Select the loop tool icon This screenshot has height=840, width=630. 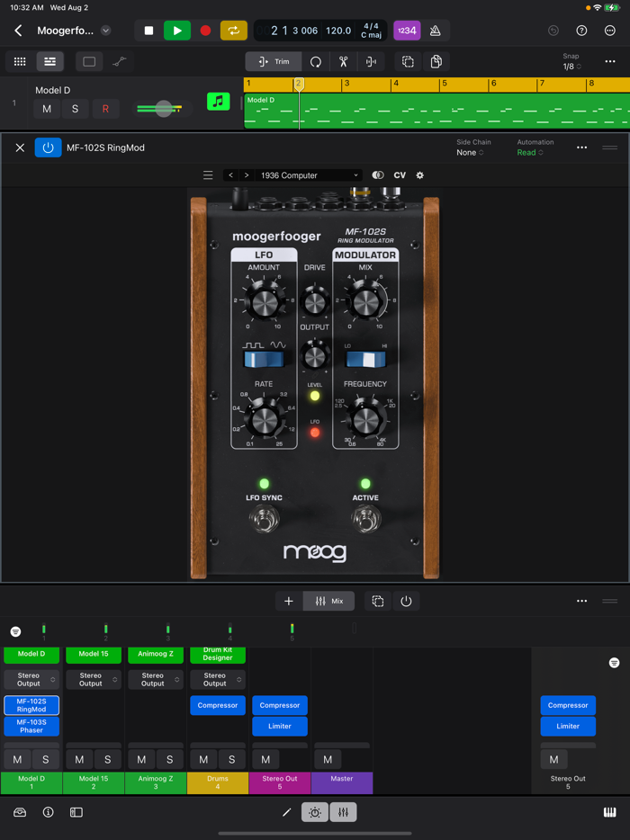316,62
